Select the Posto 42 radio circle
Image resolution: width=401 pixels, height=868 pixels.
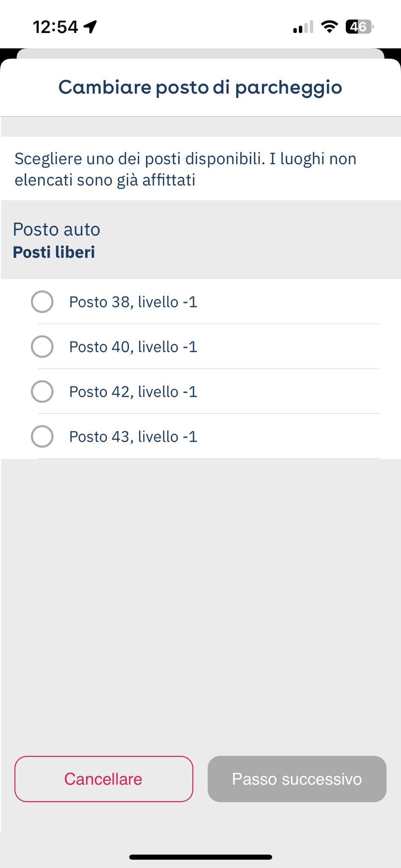click(42, 392)
